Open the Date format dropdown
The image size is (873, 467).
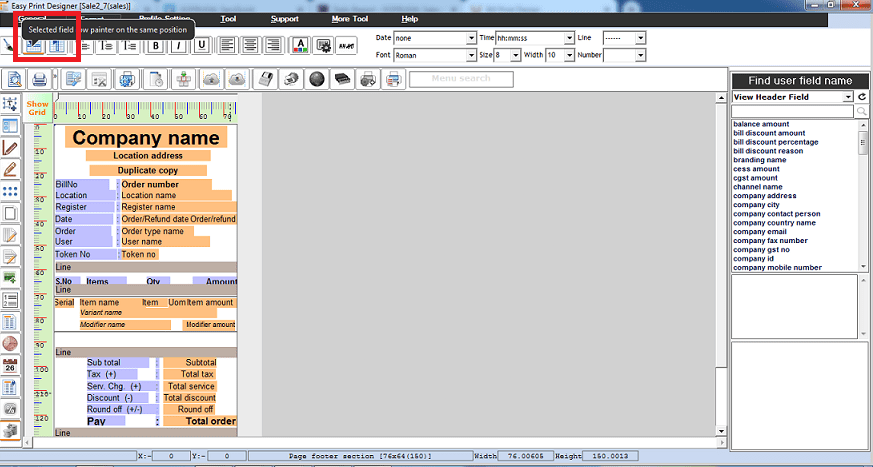click(x=471, y=38)
